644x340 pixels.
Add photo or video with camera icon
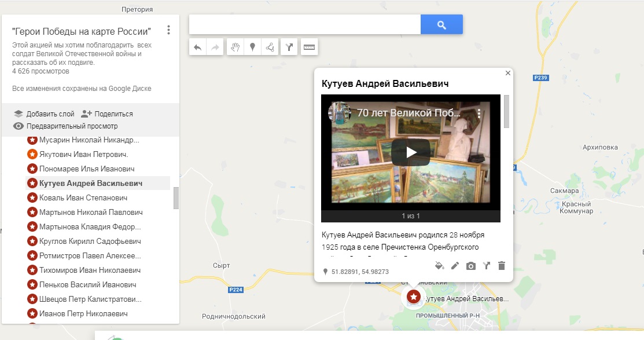[470, 266]
